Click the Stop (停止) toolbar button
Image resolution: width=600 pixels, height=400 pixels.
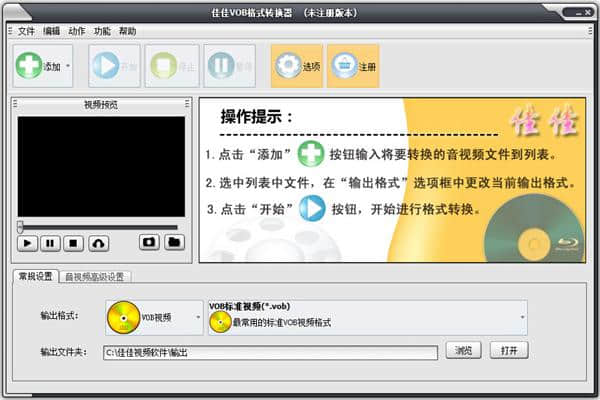(x=172, y=66)
